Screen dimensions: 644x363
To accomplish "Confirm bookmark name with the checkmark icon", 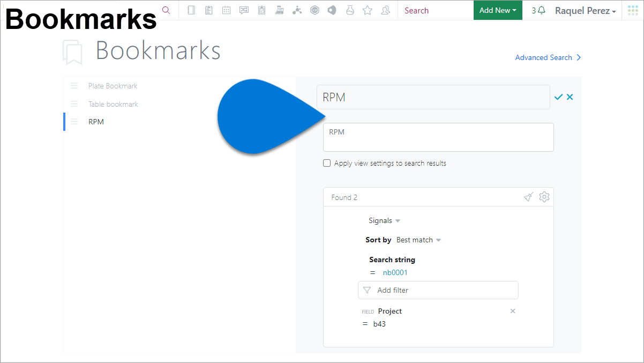I will [558, 97].
